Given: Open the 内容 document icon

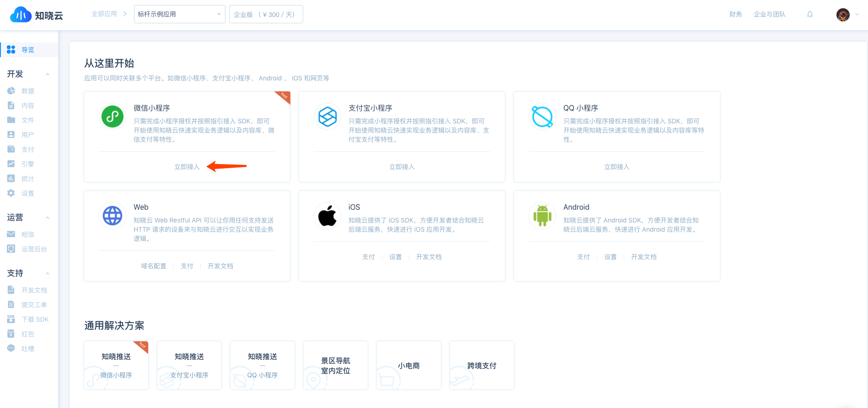Looking at the screenshot, I should pyautogui.click(x=11, y=106).
